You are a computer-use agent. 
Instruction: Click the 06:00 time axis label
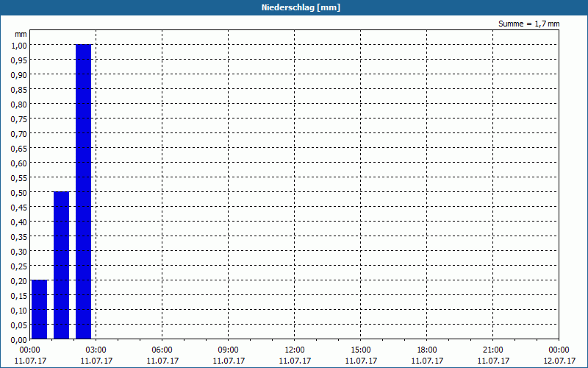click(x=162, y=350)
